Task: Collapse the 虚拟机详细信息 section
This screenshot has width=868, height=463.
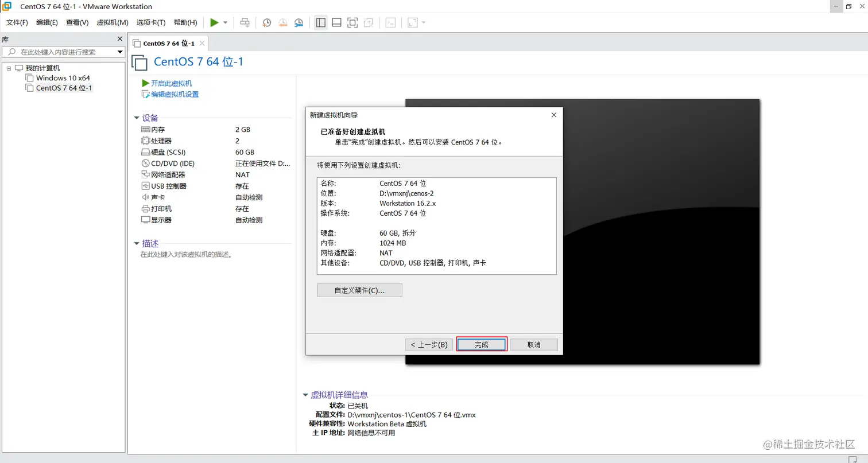Action: coord(305,394)
